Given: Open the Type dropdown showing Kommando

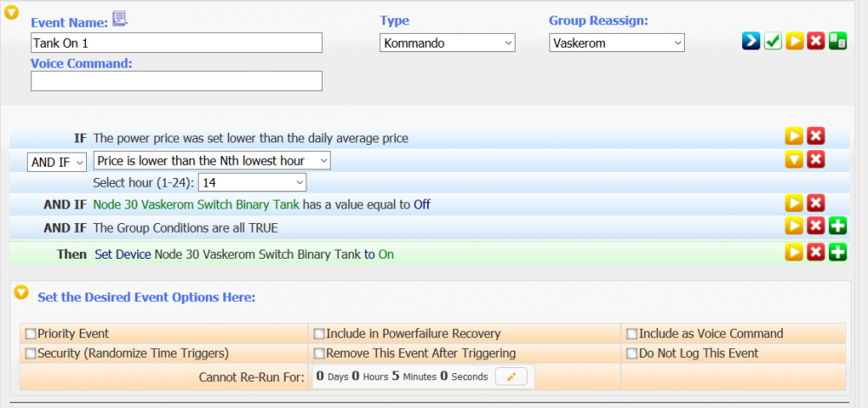Looking at the screenshot, I should (448, 43).
